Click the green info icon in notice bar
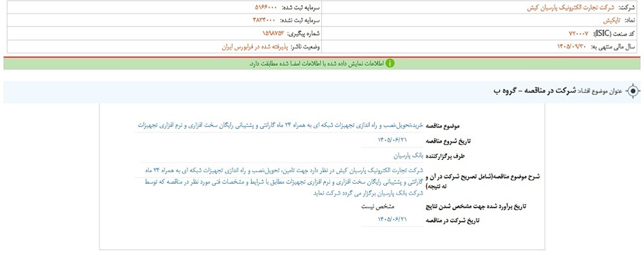The image size is (644, 256). (390, 63)
